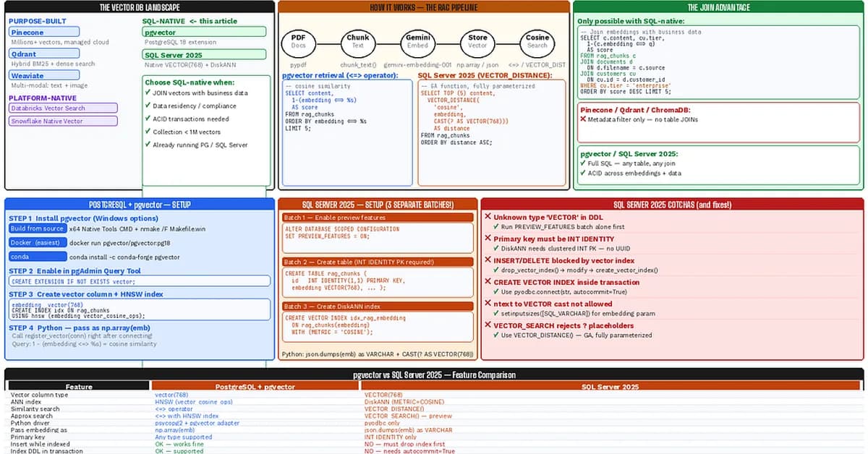The width and height of the screenshot is (868, 454).
Task: Click red X beside 'Primary key must be INT IDENTITY'
Action: (x=488, y=238)
